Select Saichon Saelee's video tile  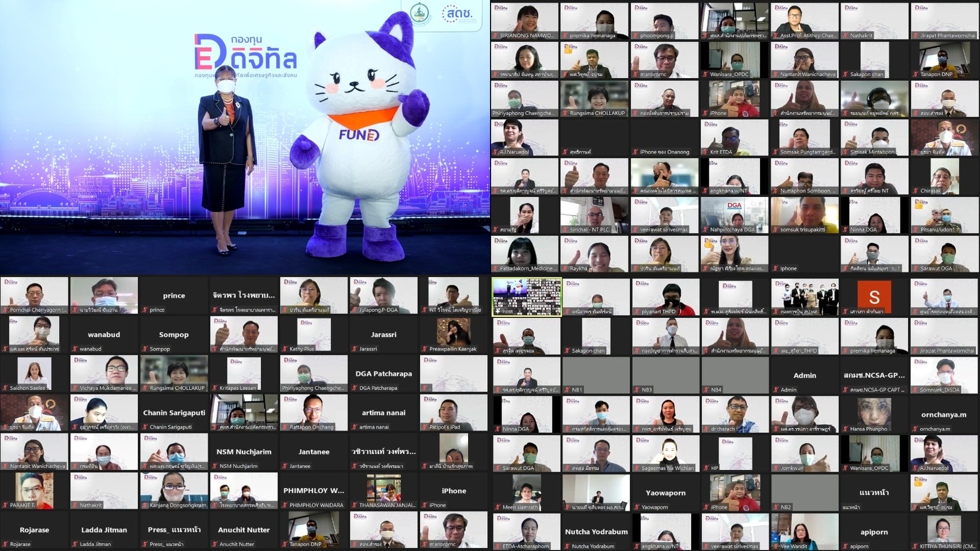click(x=34, y=373)
